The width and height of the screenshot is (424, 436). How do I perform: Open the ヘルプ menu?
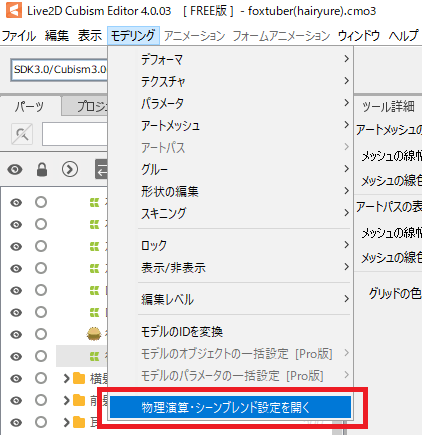404,35
